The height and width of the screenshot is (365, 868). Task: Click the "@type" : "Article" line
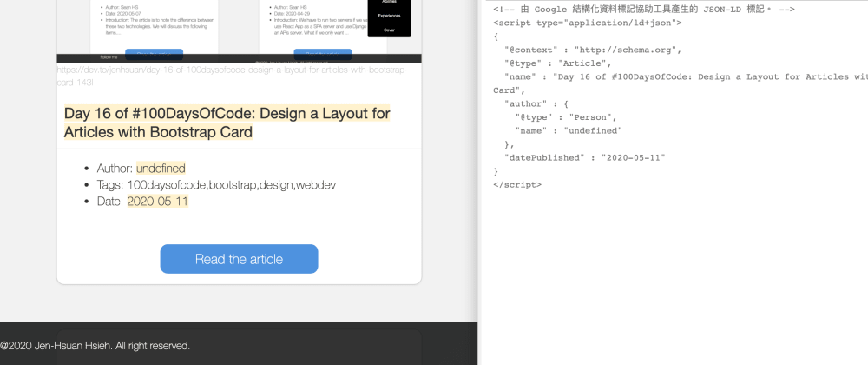(x=557, y=63)
